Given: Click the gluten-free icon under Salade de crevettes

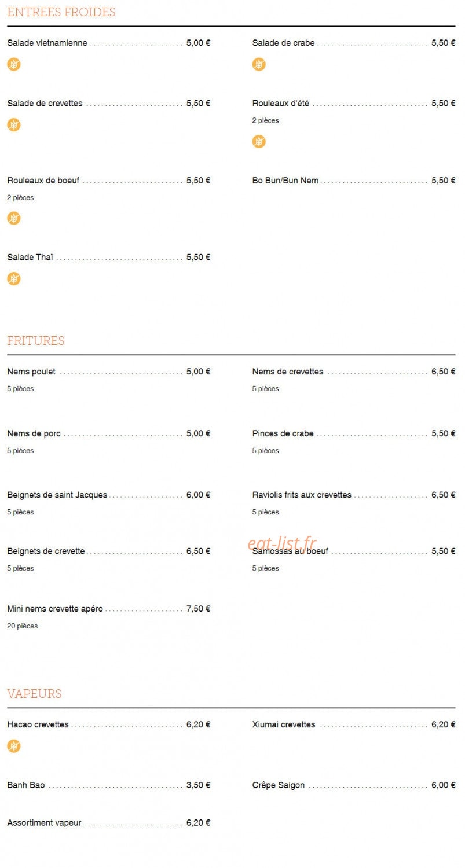Looking at the screenshot, I should click(14, 124).
